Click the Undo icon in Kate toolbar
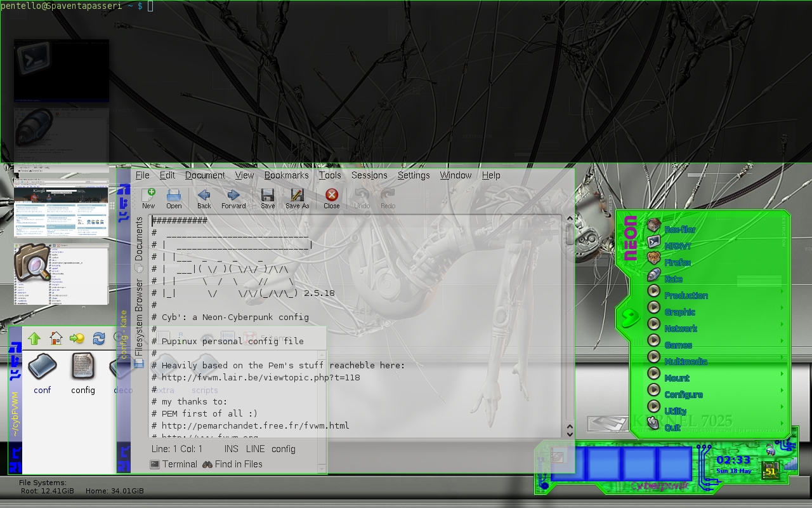Viewport: 812px width, 508px height. tap(362, 198)
